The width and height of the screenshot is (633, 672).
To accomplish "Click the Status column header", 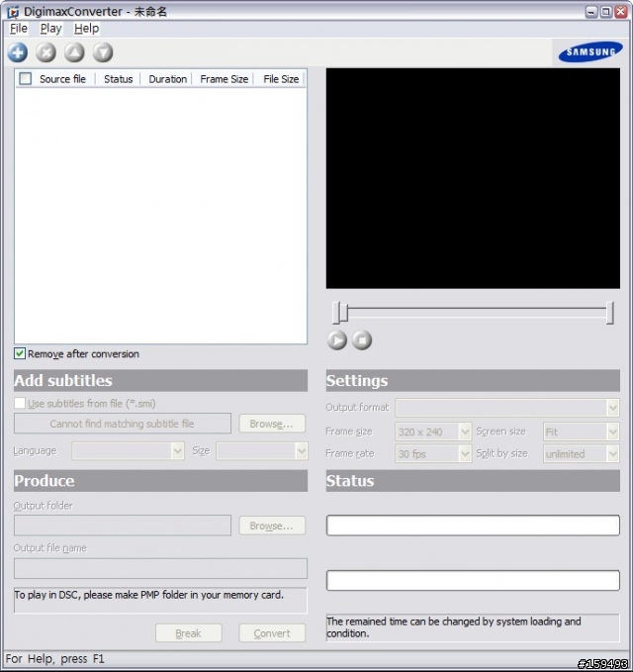I will coord(119,79).
